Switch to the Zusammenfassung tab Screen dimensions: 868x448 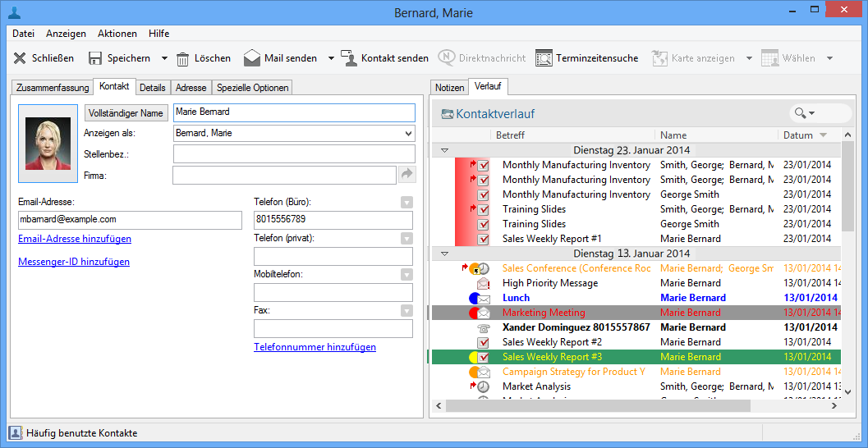pyautogui.click(x=53, y=88)
